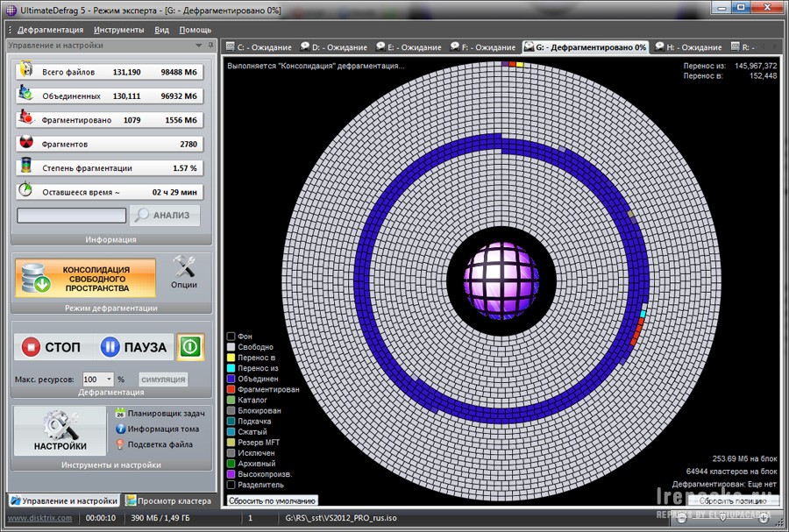
Task: Click the Исключен legend color swatch
Action: (x=231, y=452)
